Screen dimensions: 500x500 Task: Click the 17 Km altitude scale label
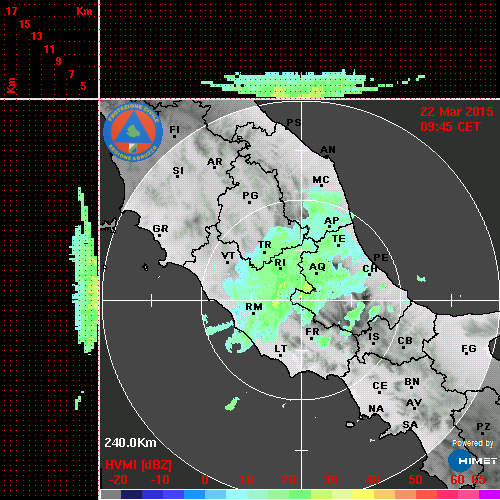tap(11, 11)
